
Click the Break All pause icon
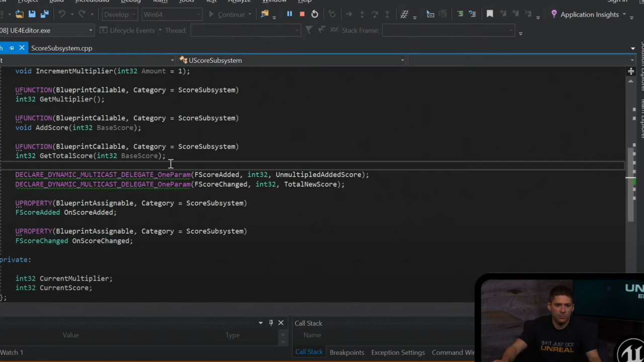[290, 14]
